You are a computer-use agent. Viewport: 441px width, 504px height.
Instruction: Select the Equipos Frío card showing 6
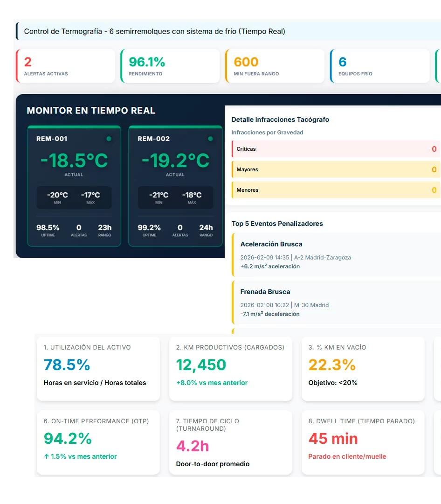pos(380,66)
